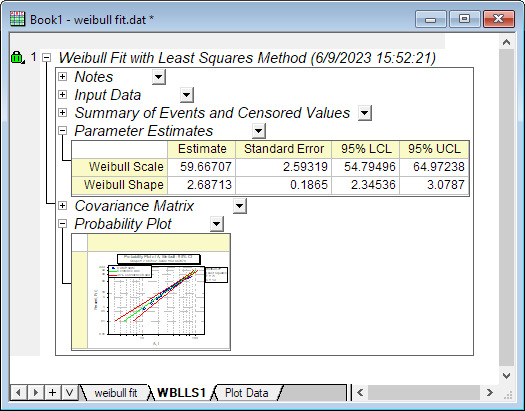This screenshot has width=525, height=411.
Task: Collapse the Probability Plot section
Action: (62, 224)
